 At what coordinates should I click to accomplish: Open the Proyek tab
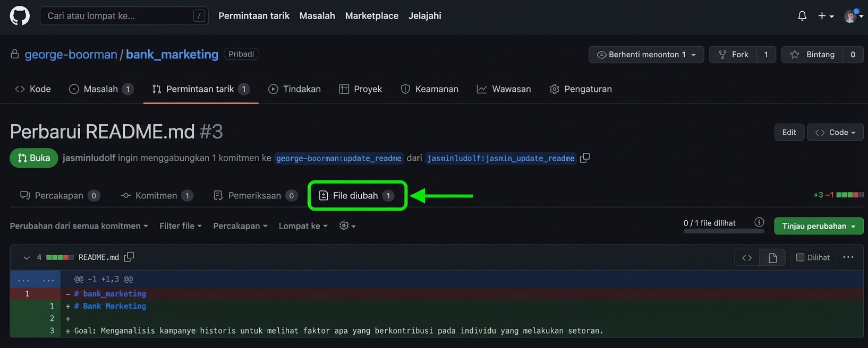point(361,89)
